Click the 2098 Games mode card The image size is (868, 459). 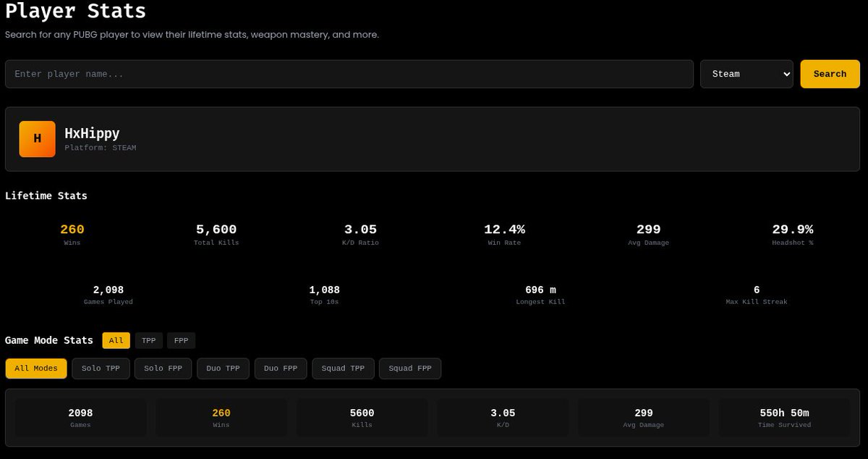[80, 418]
